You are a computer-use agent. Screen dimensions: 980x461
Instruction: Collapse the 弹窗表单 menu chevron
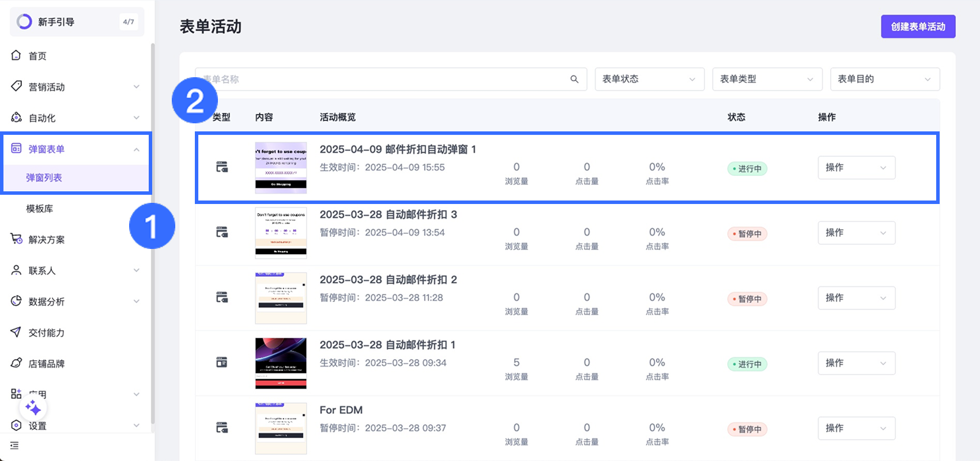[x=137, y=149]
